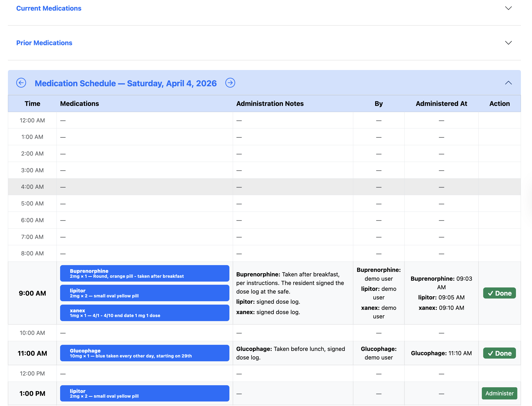Click the 'xanax: signed dose log.' note
Viewport: 532px width, 406px height.
click(268, 312)
